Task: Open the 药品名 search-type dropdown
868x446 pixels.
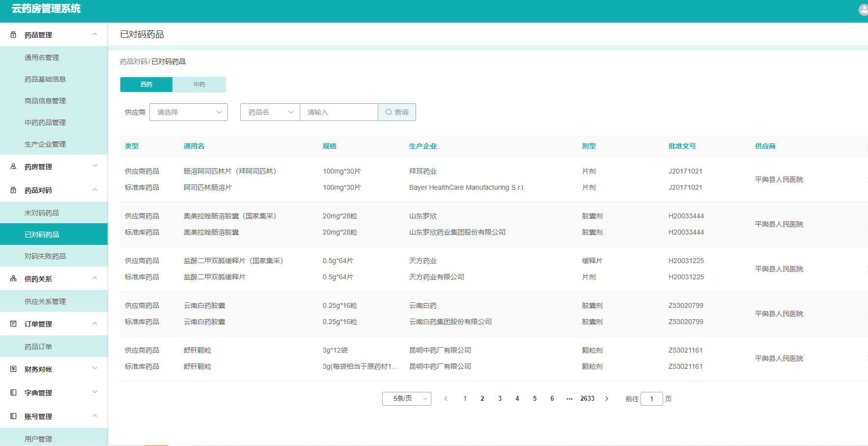Action: [x=270, y=112]
